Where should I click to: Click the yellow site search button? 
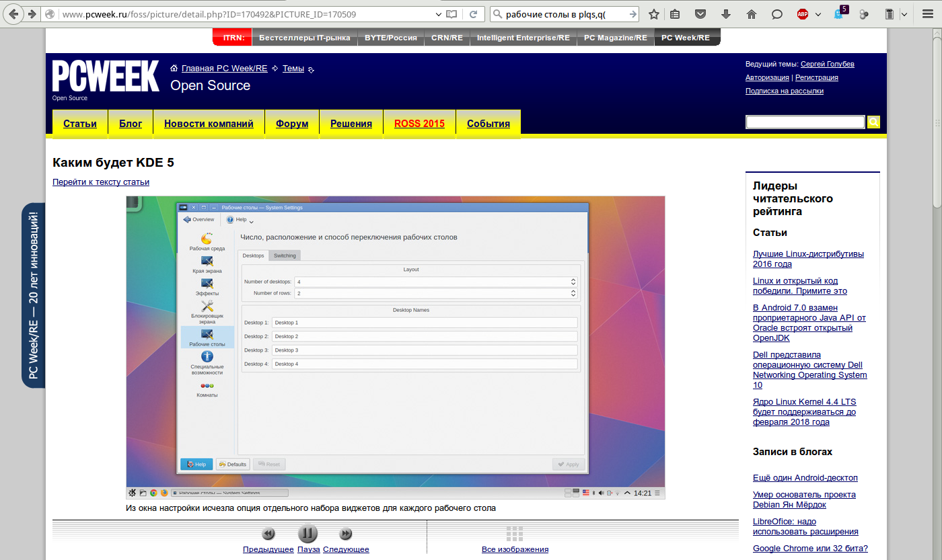coord(873,122)
